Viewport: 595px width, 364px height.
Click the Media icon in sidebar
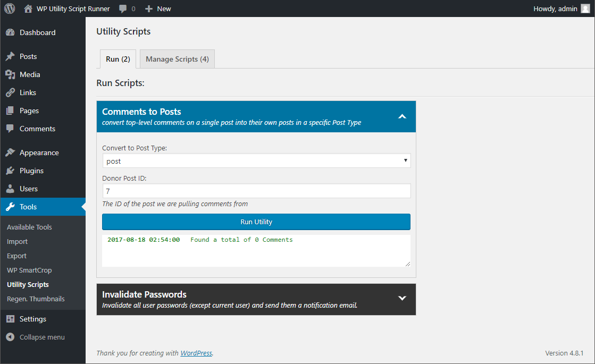[x=10, y=75]
